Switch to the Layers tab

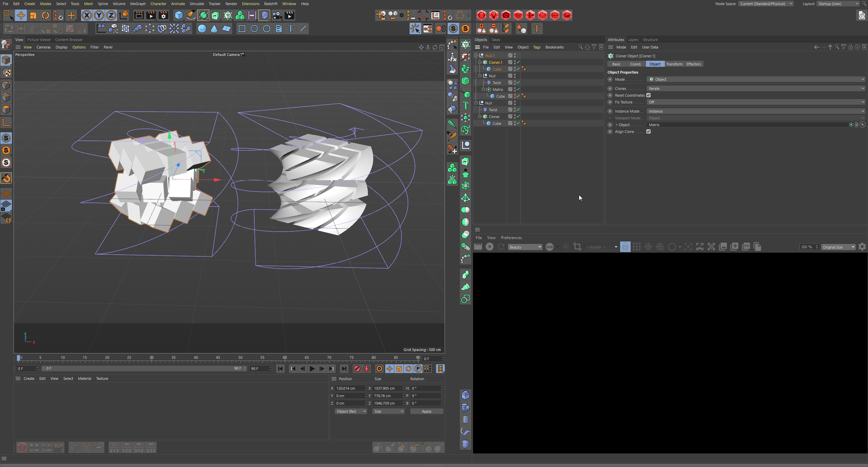click(x=633, y=40)
